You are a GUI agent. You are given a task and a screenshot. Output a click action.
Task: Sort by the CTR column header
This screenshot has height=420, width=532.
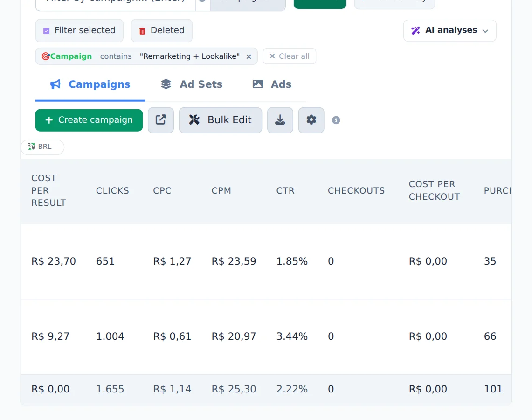click(x=285, y=191)
